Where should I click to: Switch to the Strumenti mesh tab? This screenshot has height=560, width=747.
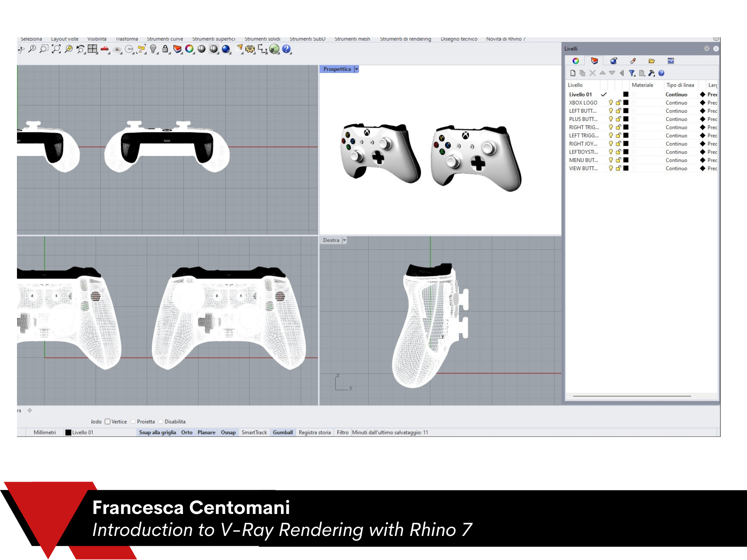[352, 39]
